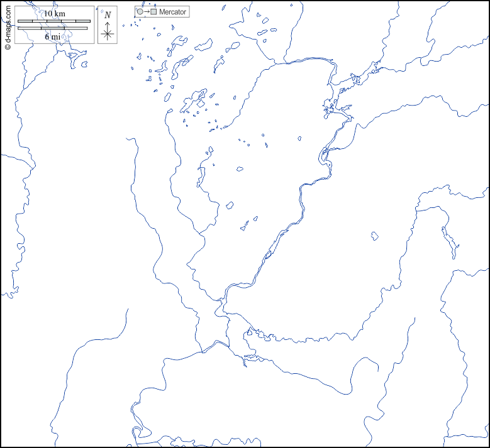Click the kilometer scale bar
This screenshot has width=490, height=448.
[54, 21]
